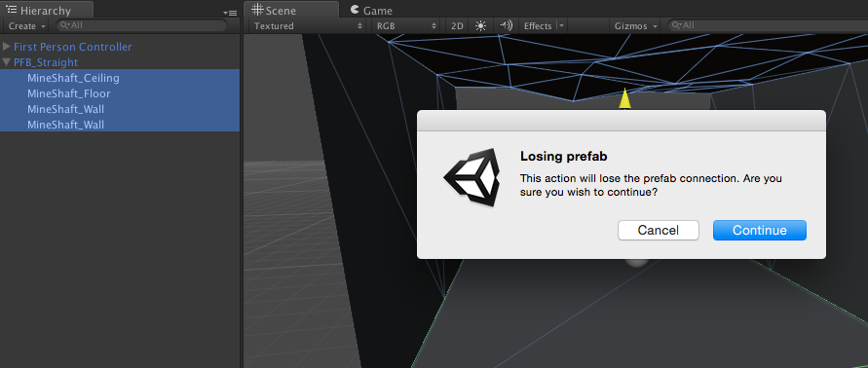This screenshot has height=368, width=868.
Task: Click the Hierarchy search magnifier icon
Action: (64, 25)
